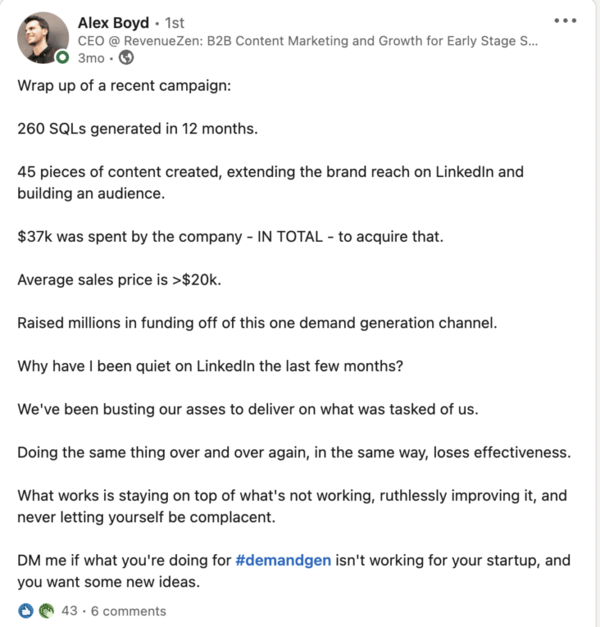Screen dimensions: 600x627
Task: Click the blue thumbs-up Like reaction icon
Action: tap(26, 610)
